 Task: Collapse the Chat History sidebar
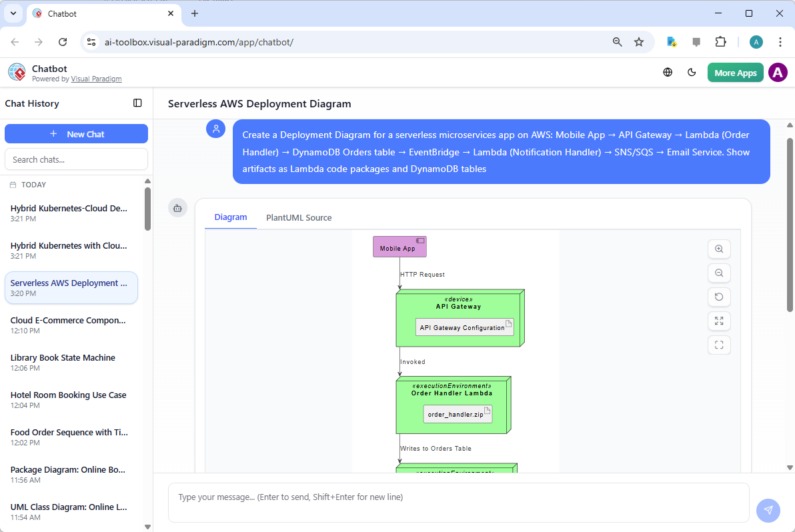tap(137, 103)
